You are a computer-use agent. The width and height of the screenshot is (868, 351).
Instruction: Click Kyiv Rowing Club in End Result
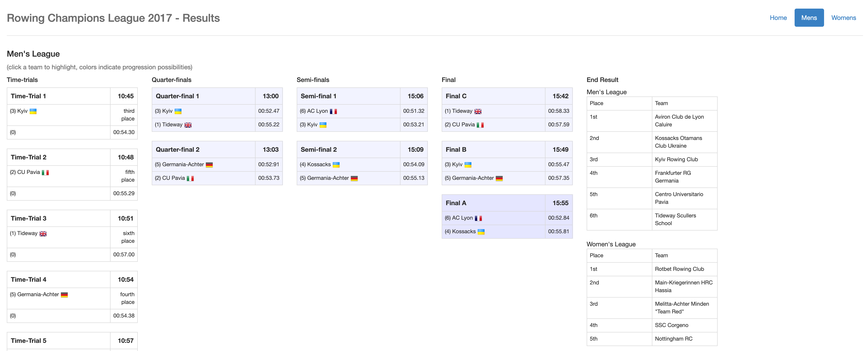pos(676,160)
